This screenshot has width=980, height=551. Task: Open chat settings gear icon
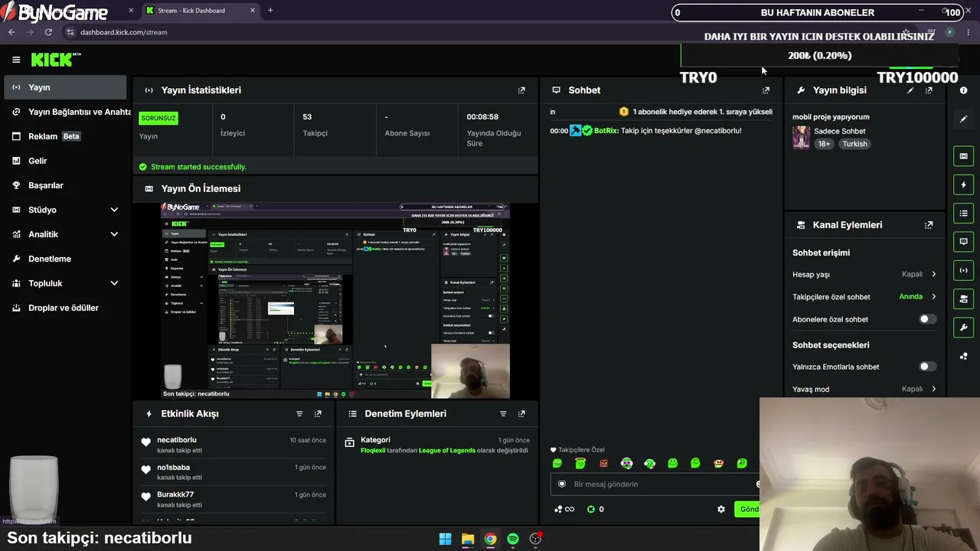[x=720, y=509]
